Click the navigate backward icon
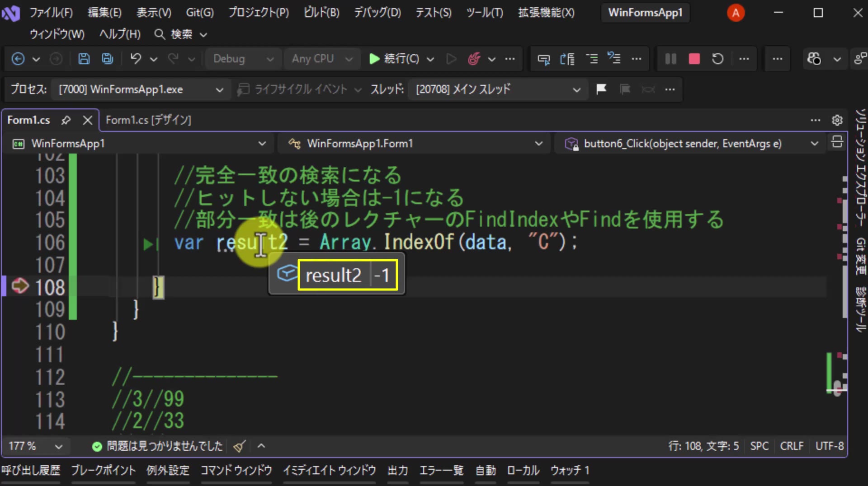The height and width of the screenshot is (486, 868). pyautogui.click(x=18, y=59)
